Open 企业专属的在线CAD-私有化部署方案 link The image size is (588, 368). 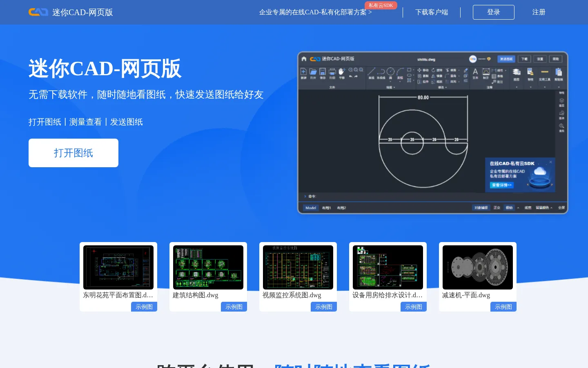point(315,12)
